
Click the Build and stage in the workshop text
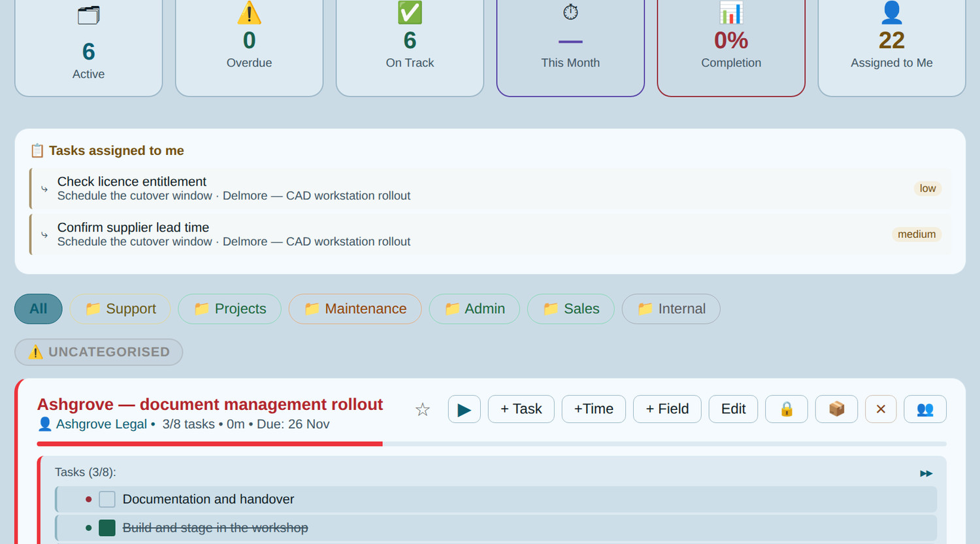216,528
